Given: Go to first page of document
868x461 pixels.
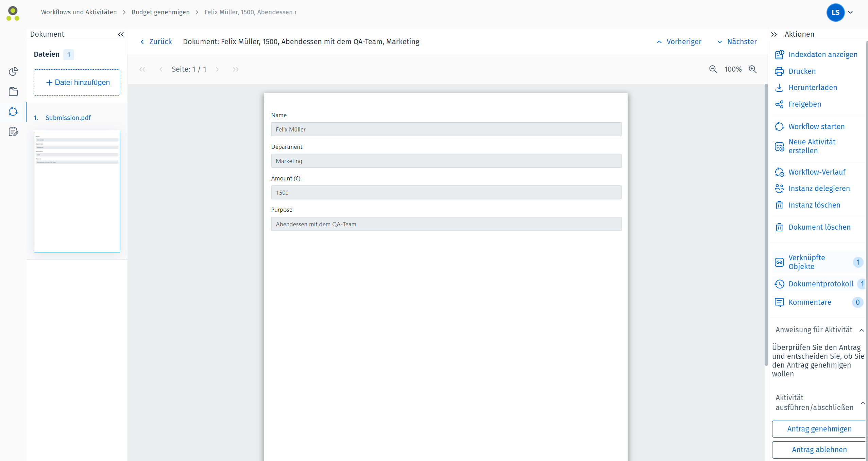Looking at the screenshot, I should pyautogui.click(x=142, y=69).
